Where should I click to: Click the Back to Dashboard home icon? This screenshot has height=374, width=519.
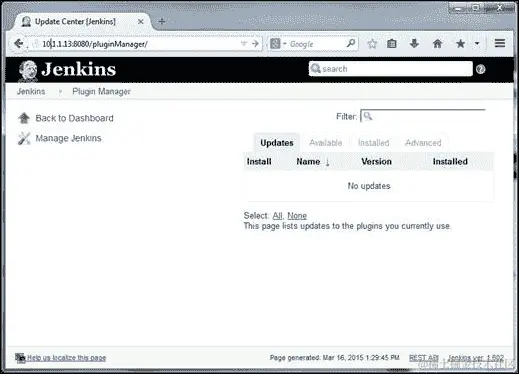coord(24,118)
